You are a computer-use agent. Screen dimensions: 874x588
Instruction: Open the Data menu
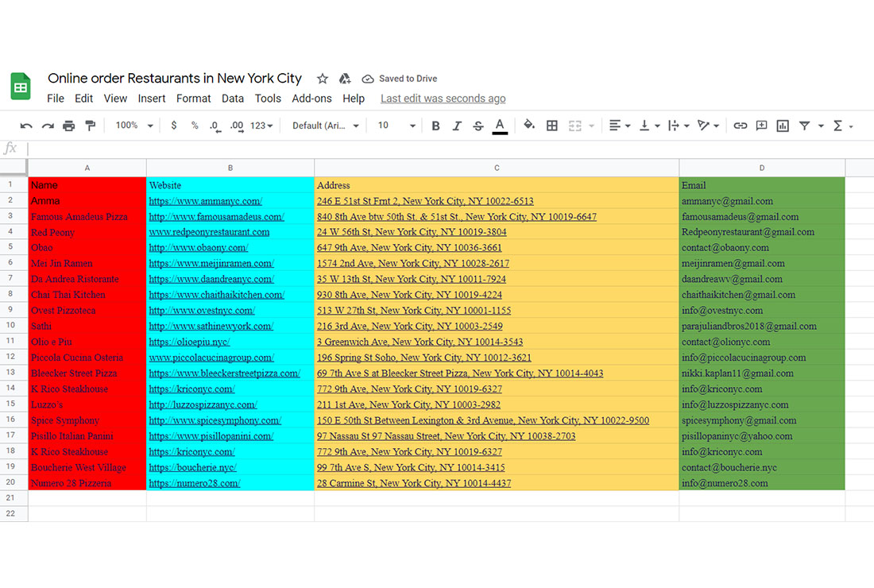(233, 99)
